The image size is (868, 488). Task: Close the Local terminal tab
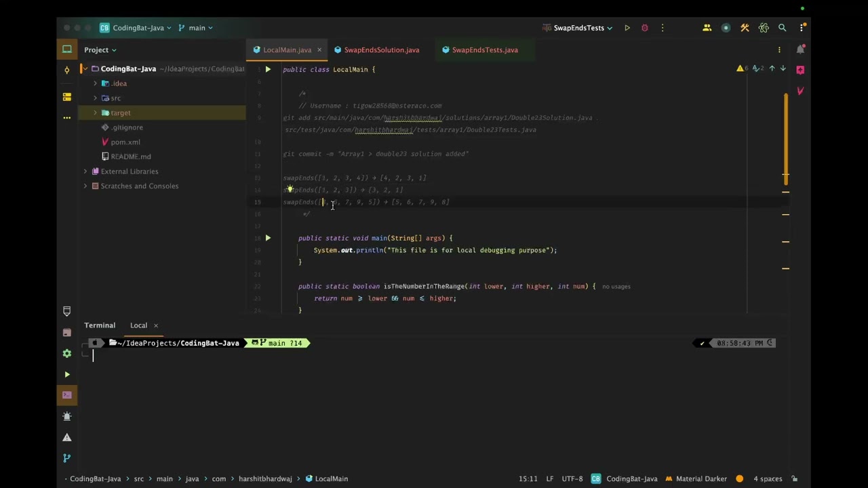click(155, 325)
